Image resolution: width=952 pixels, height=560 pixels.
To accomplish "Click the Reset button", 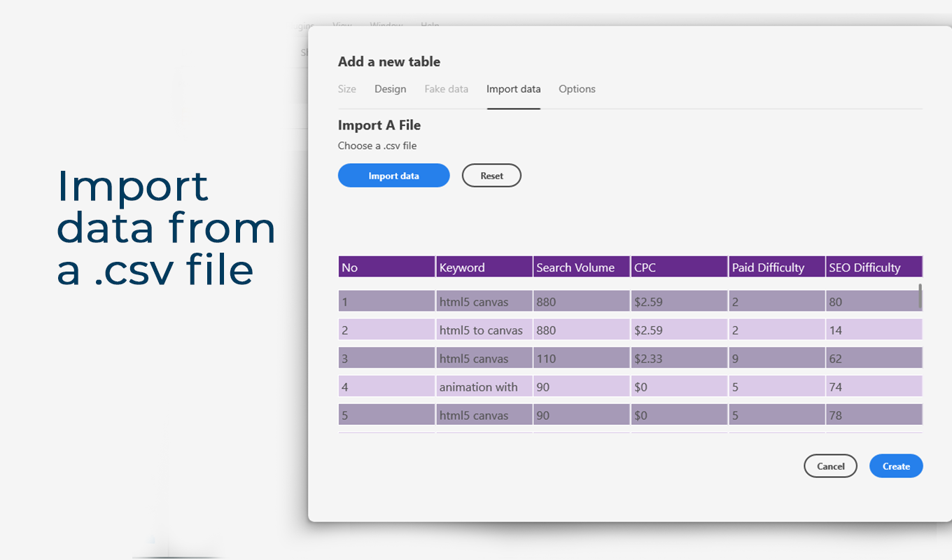I will pos(491,176).
